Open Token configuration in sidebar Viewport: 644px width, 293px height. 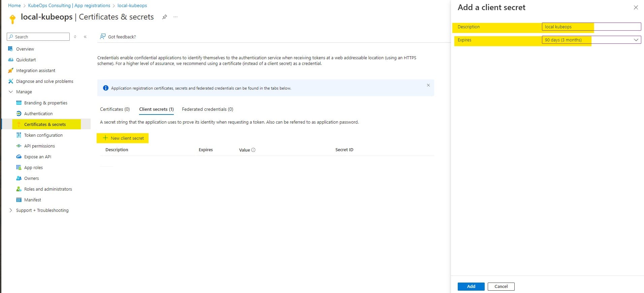(x=43, y=135)
